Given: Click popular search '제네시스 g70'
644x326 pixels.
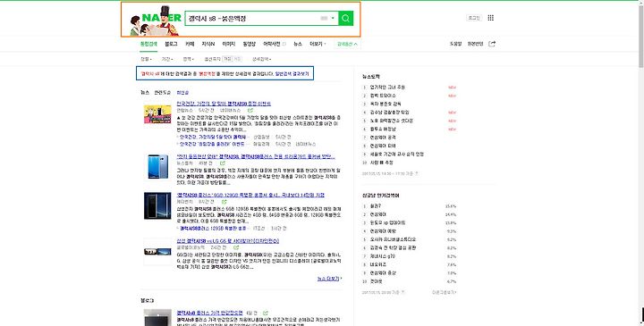Looking at the screenshot, I should 383,256.
